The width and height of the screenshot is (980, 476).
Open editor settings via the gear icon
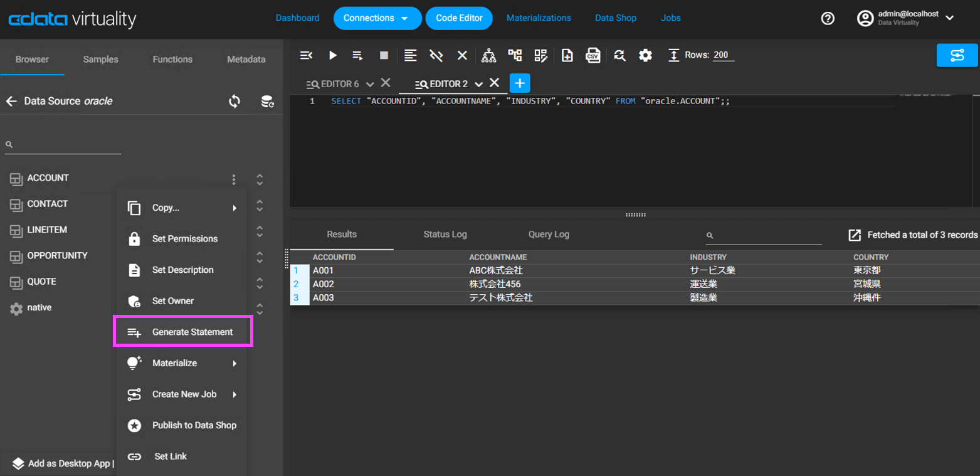click(x=645, y=56)
